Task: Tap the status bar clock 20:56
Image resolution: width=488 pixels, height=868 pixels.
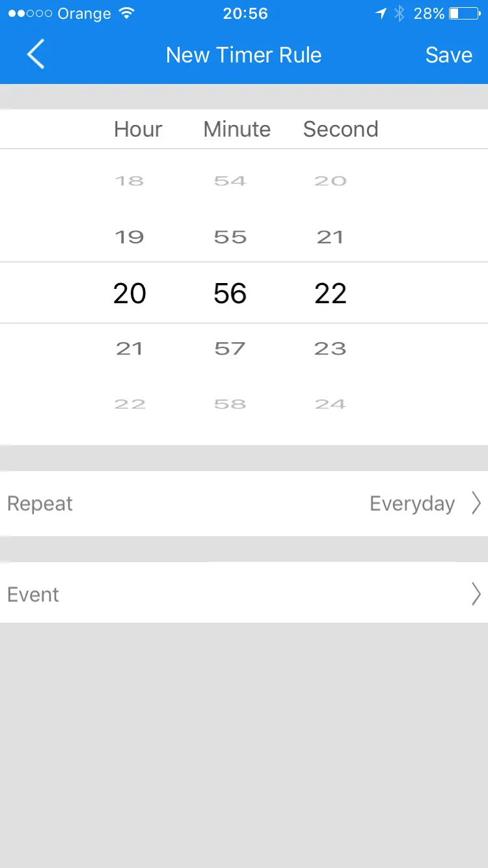Action: 245,13
